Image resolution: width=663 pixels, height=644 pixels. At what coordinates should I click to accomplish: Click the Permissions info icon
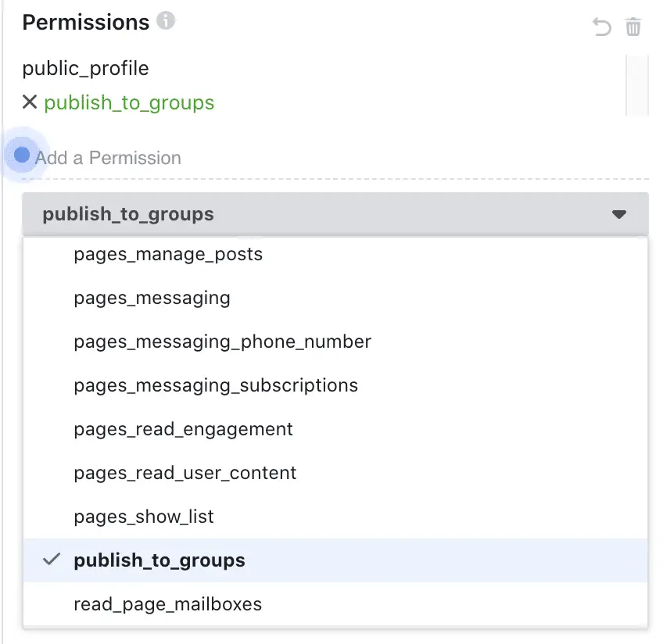coord(166,20)
